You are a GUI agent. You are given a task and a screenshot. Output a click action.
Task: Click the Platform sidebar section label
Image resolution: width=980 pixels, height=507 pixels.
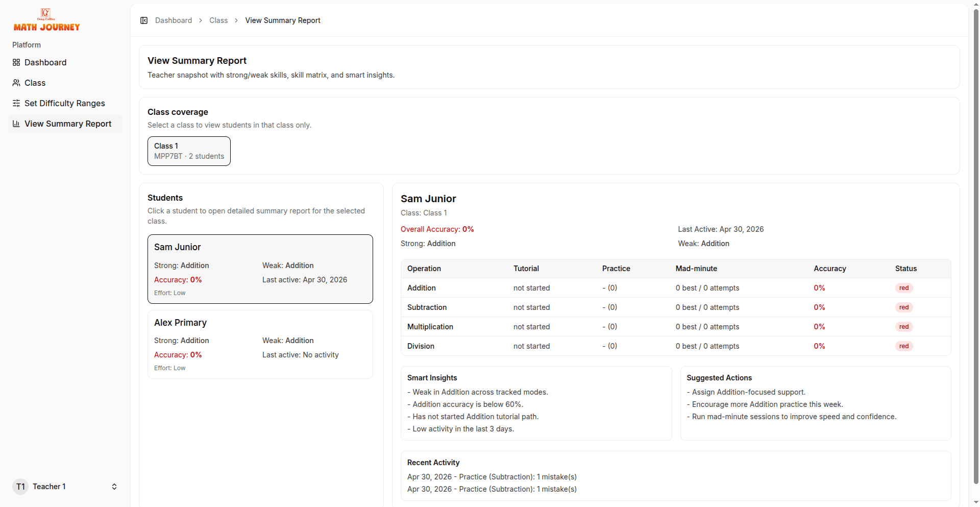[27, 45]
